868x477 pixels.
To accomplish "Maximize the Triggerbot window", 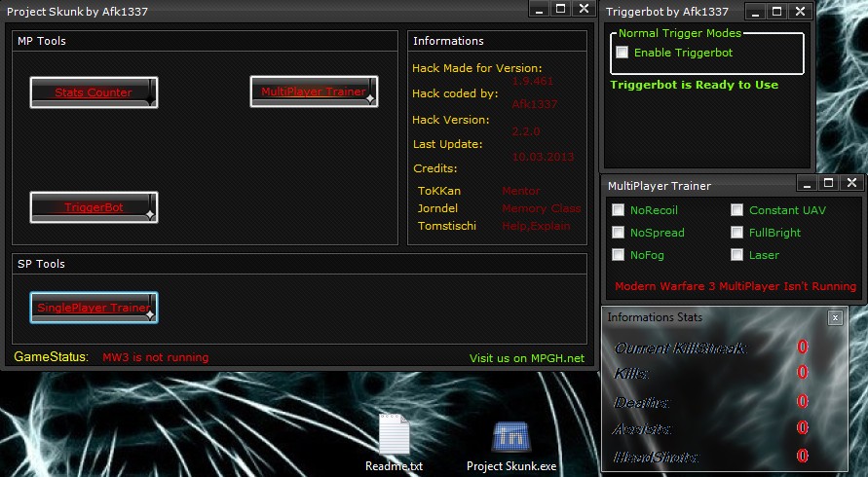I will pos(777,11).
